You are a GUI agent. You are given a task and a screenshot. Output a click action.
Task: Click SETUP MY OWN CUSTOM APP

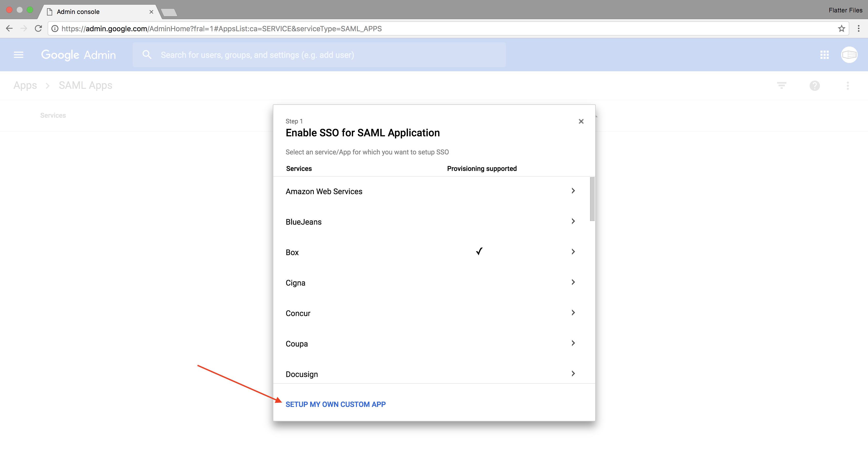(x=336, y=404)
